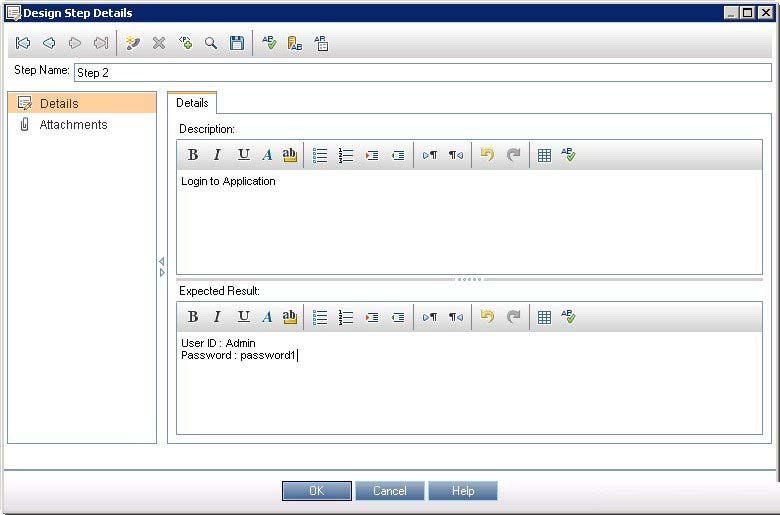Insert bullet list in Expected Result toolbar
Viewport: 780px width, 515px height.
click(320, 317)
